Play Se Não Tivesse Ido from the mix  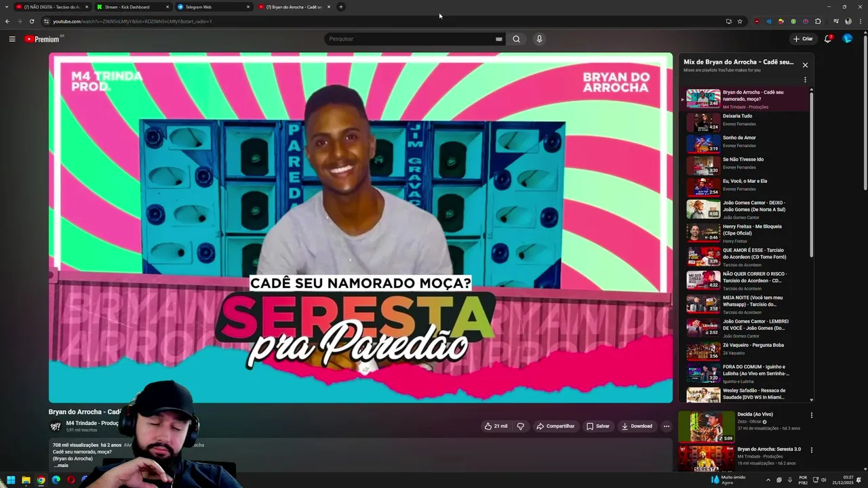[x=746, y=165]
